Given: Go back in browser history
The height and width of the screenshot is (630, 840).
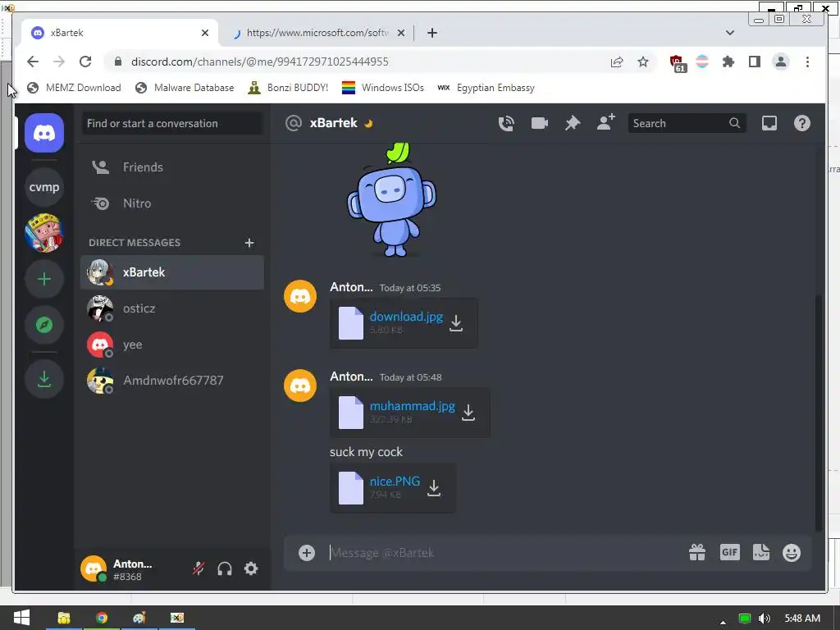Looking at the screenshot, I should pyautogui.click(x=33, y=62).
